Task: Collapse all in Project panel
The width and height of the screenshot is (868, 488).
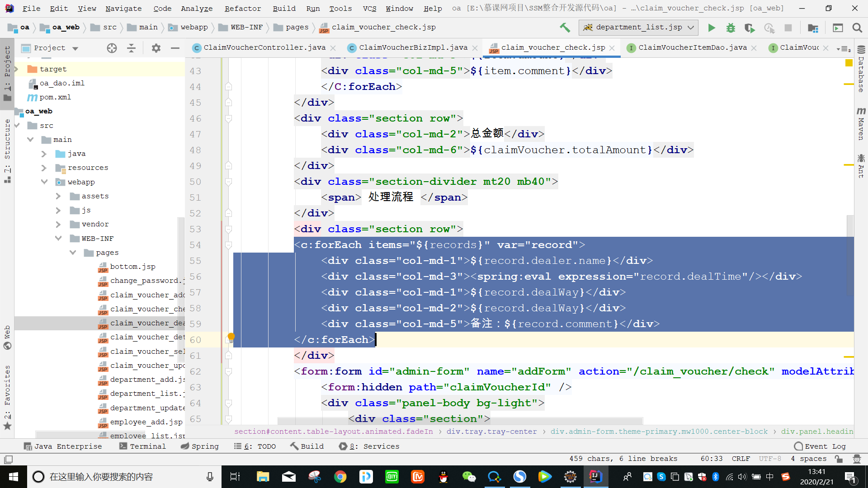Action: (x=131, y=48)
